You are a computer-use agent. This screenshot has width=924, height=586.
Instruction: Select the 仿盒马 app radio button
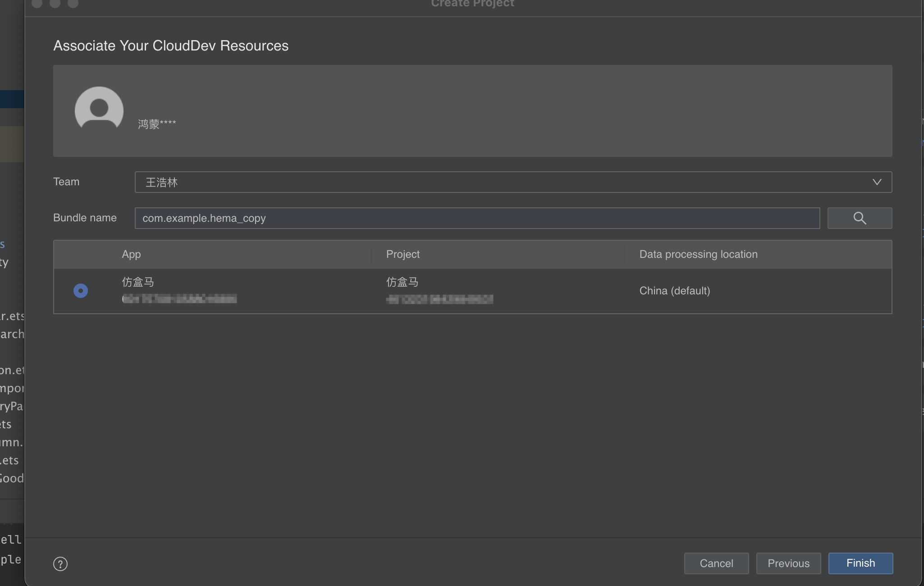pyautogui.click(x=81, y=291)
